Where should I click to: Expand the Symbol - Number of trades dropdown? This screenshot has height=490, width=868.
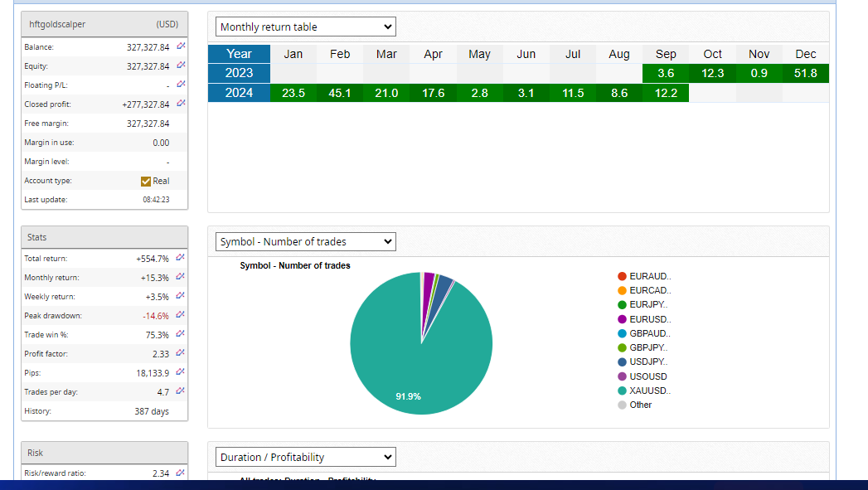coord(306,242)
